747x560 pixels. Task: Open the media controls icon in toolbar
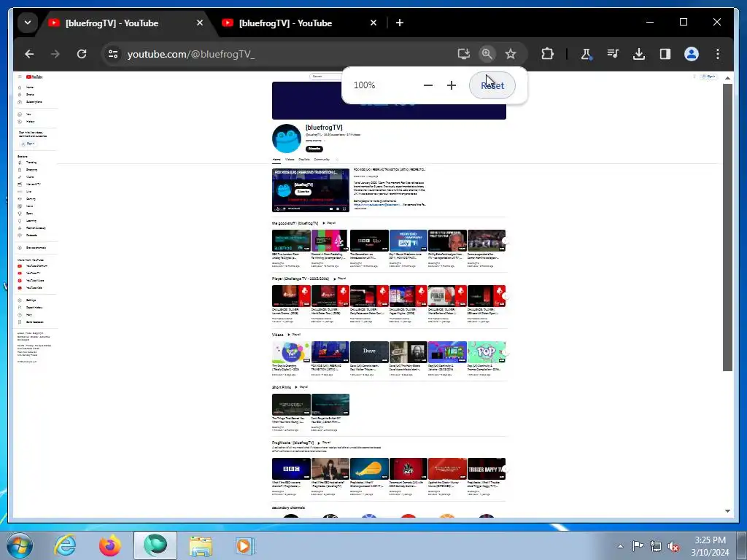pyautogui.click(x=613, y=54)
